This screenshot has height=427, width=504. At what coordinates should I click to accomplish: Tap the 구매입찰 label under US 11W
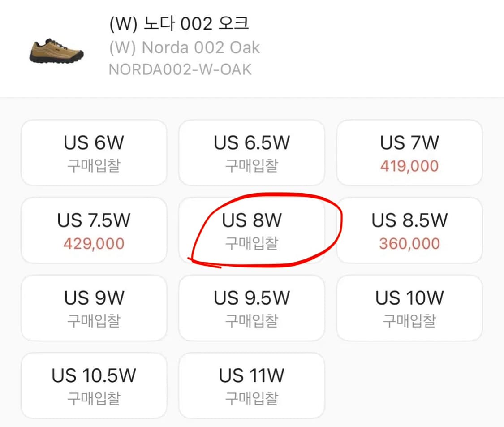point(252,398)
